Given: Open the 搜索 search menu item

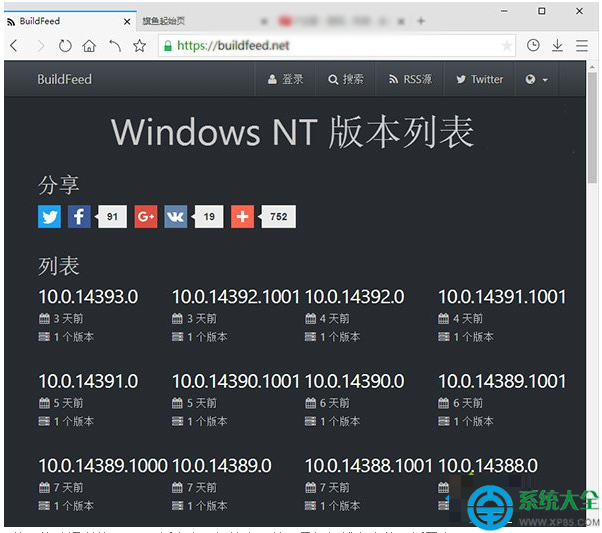Looking at the screenshot, I should 345,79.
